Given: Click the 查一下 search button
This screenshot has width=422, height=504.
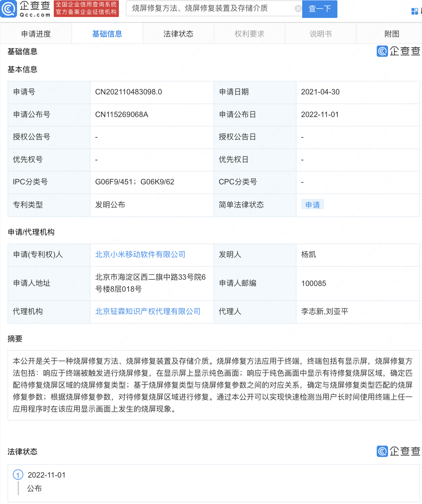Looking at the screenshot, I should 320,9.
